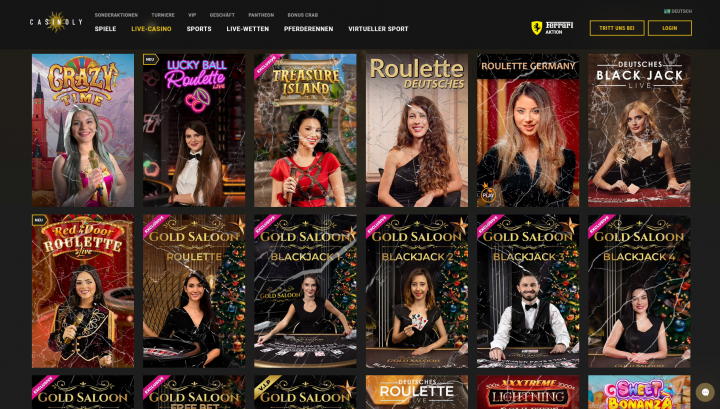Click the Play badge on Roulette Germany
Screen dimensions: 720x409
pos(488,194)
